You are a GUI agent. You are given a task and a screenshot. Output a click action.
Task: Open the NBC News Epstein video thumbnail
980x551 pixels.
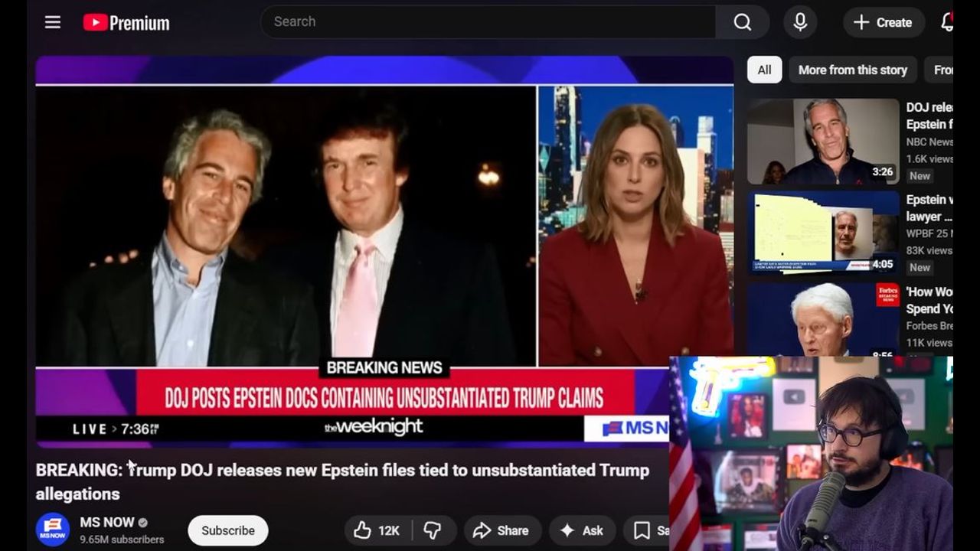point(823,142)
